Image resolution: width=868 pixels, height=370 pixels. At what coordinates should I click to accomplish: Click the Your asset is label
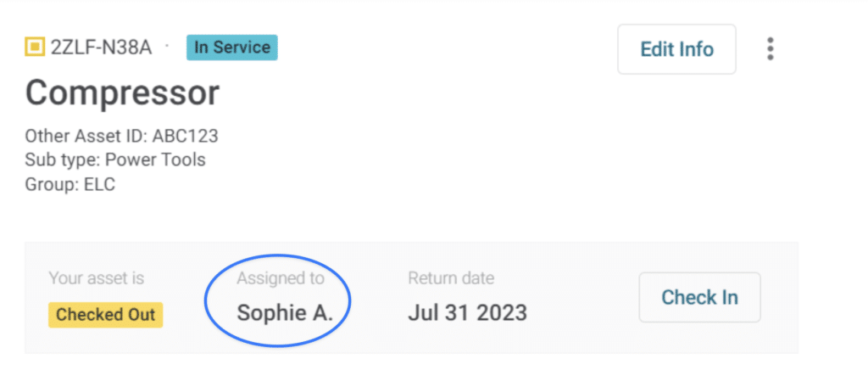97,277
